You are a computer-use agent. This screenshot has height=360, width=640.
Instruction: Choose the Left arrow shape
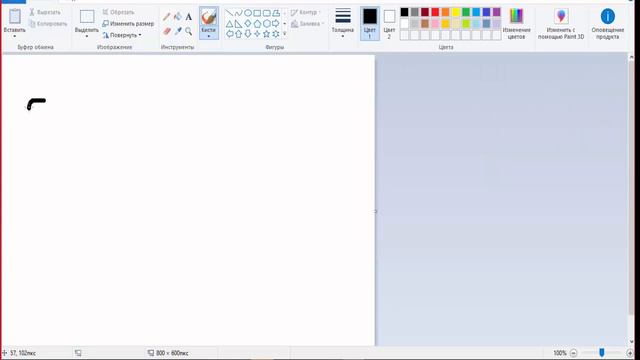229,34
